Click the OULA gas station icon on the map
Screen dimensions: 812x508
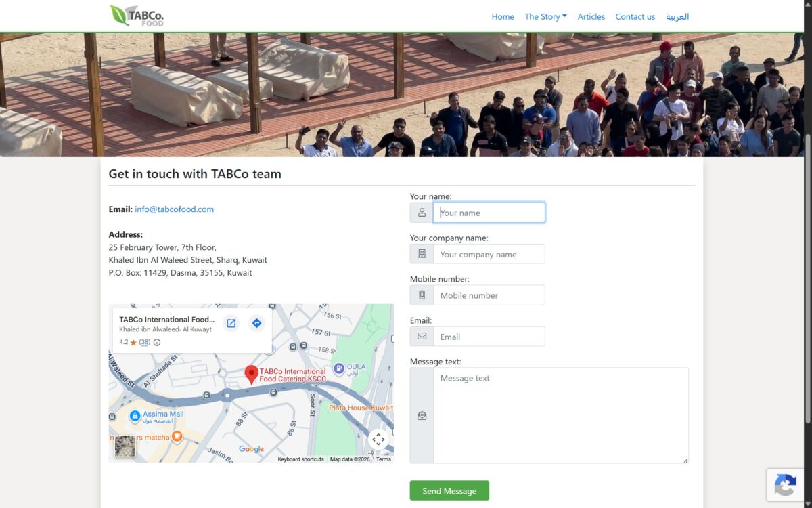click(x=339, y=369)
